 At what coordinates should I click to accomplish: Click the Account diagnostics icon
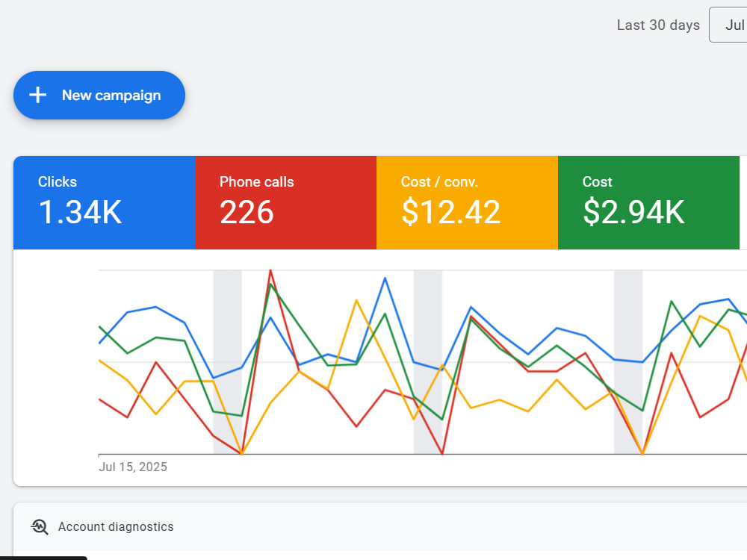[x=40, y=526]
